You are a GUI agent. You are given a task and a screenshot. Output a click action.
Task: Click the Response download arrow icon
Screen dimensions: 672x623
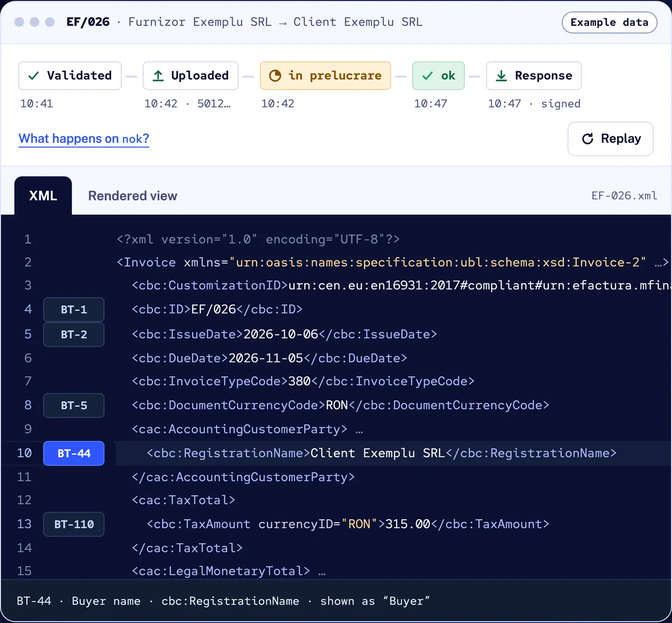[501, 76]
